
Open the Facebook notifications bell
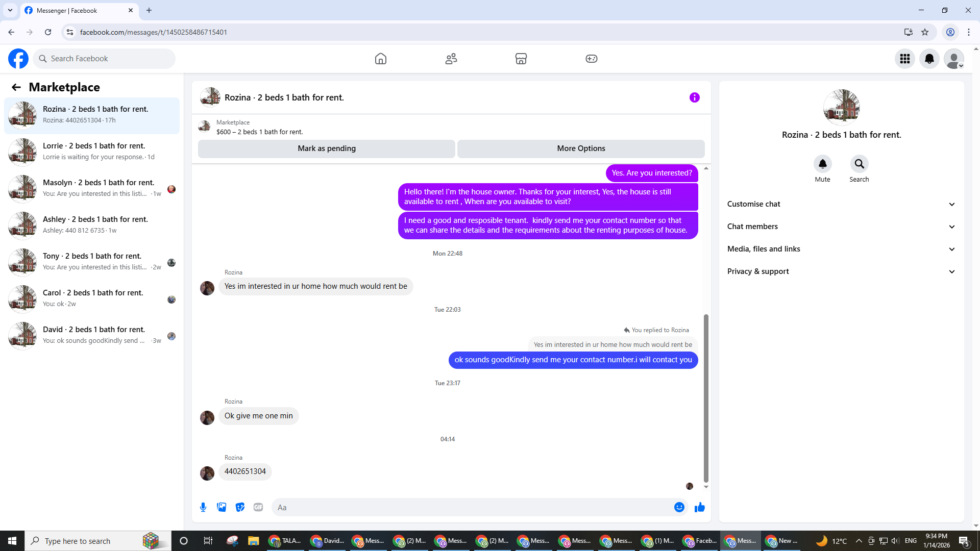point(929,59)
